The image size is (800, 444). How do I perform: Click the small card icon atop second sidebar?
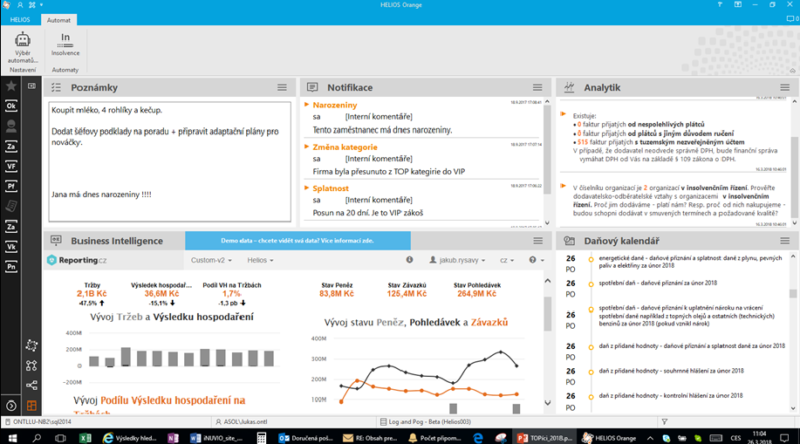32,86
